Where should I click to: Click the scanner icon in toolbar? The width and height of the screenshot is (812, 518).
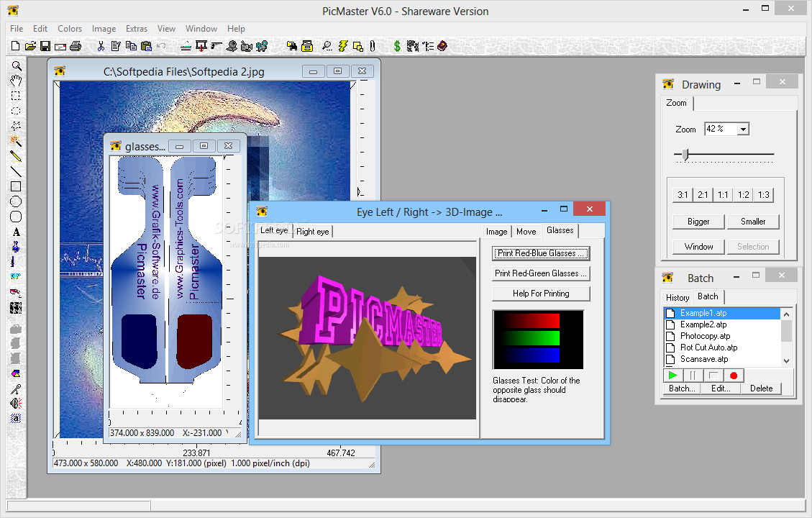click(186, 46)
